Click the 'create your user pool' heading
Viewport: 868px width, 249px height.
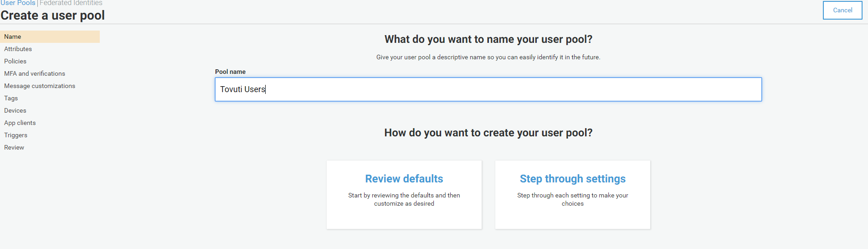pos(488,133)
